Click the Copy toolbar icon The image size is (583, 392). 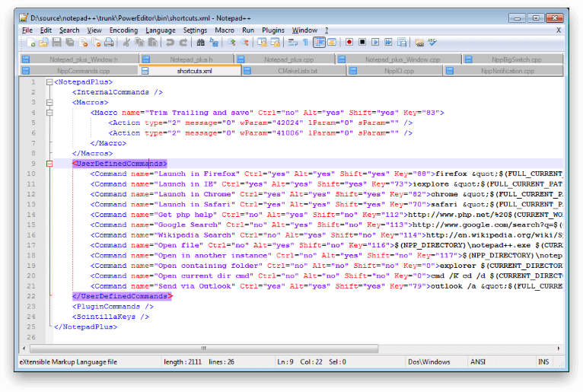[139, 43]
